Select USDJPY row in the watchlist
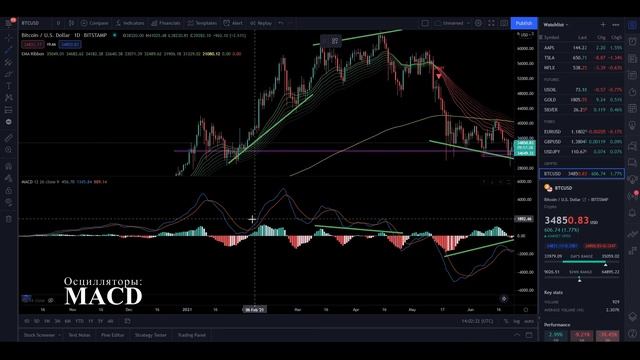 [582, 151]
